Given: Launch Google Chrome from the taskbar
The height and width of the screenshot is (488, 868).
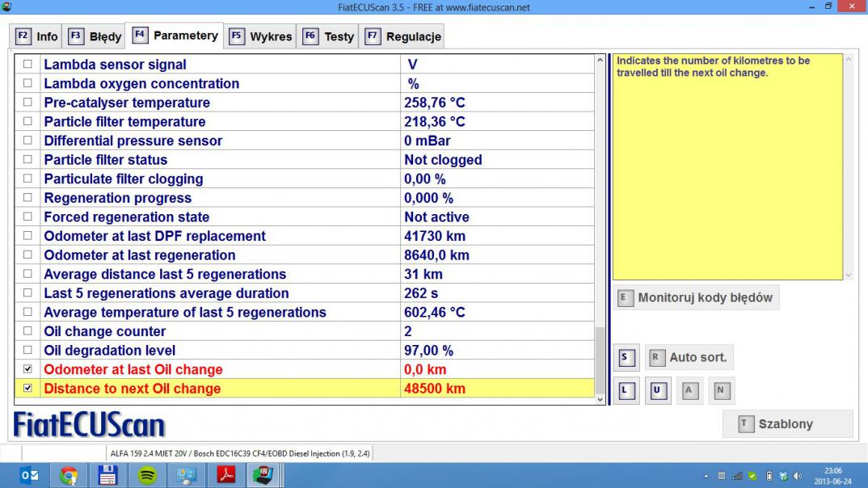Looking at the screenshot, I should click(x=69, y=475).
